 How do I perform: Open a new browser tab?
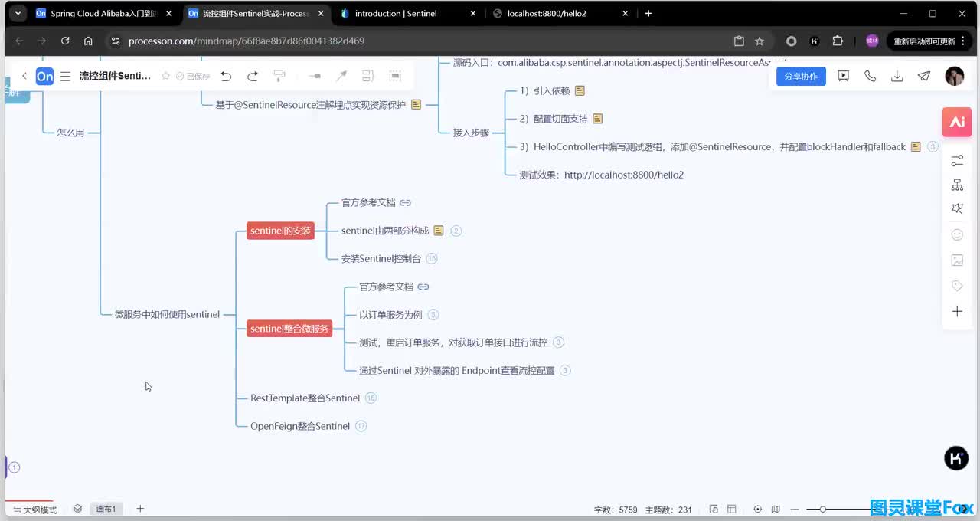648,13
